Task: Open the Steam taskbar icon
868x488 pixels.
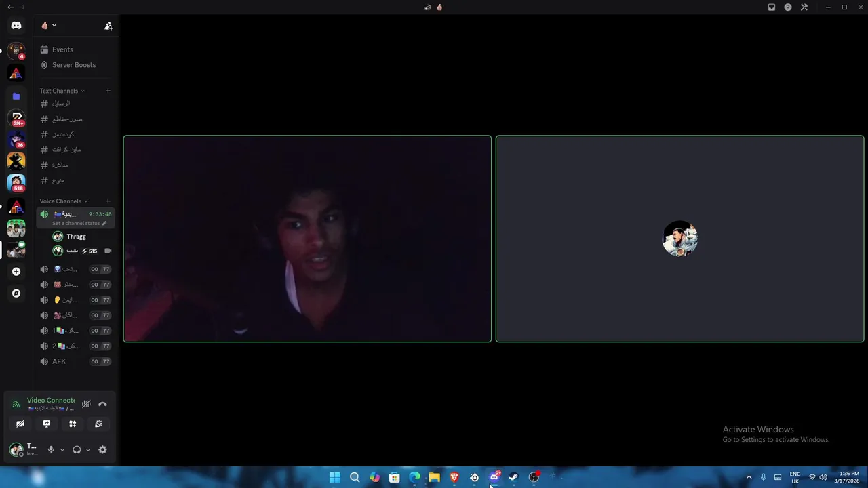Action: (x=513, y=477)
